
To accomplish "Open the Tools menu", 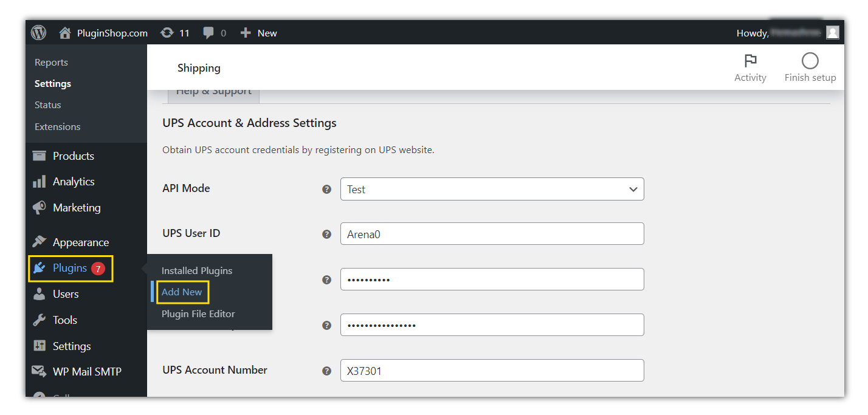I will tap(65, 320).
